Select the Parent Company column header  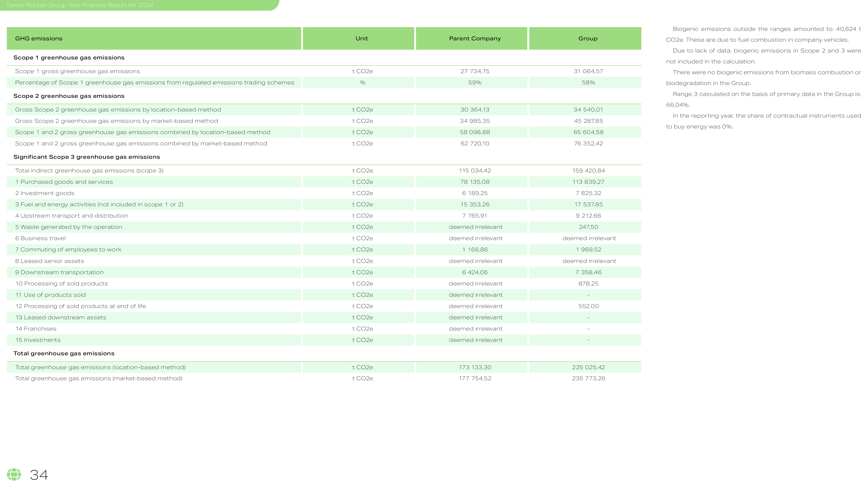[472, 38]
